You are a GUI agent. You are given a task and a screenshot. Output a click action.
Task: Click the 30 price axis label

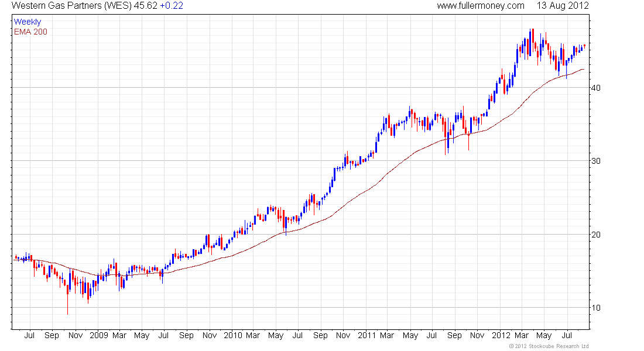coord(595,161)
